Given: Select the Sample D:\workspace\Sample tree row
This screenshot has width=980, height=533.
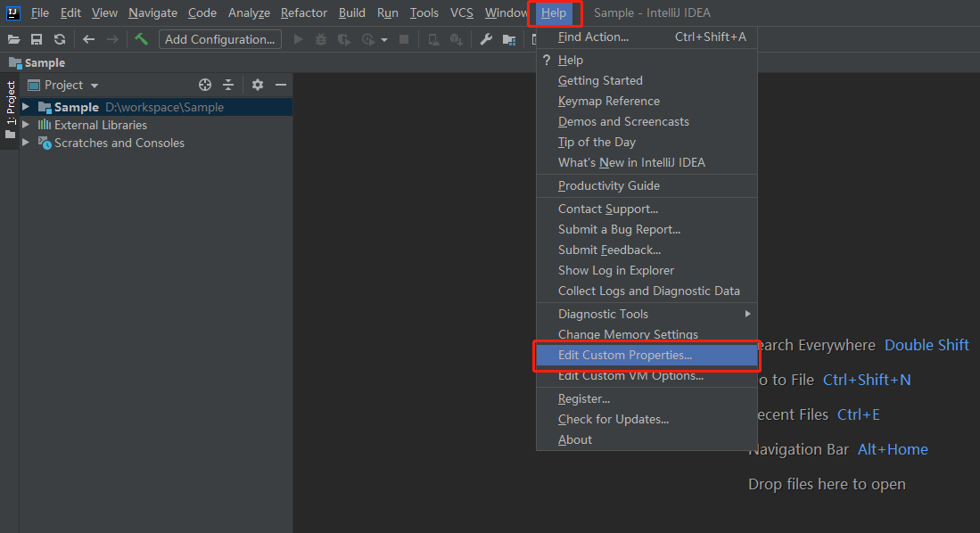Looking at the screenshot, I should (x=156, y=107).
